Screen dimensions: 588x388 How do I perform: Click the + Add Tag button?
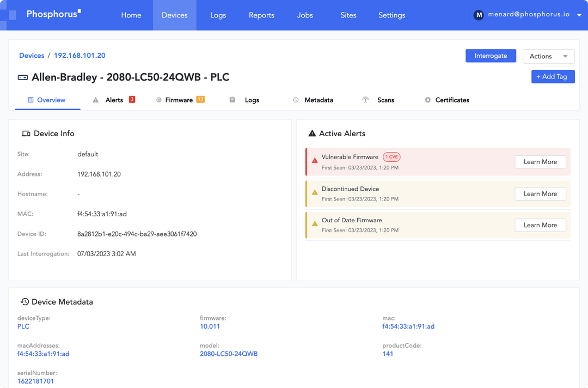click(x=553, y=76)
